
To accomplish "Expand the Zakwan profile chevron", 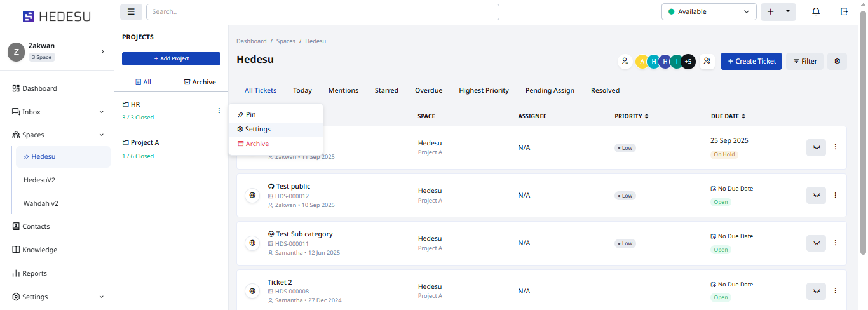I will [x=102, y=51].
